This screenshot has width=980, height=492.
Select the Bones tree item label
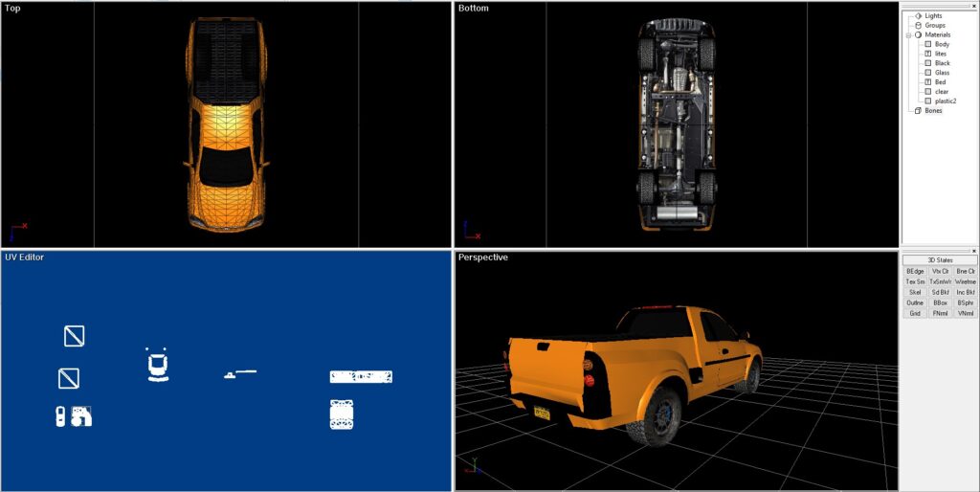coord(933,111)
